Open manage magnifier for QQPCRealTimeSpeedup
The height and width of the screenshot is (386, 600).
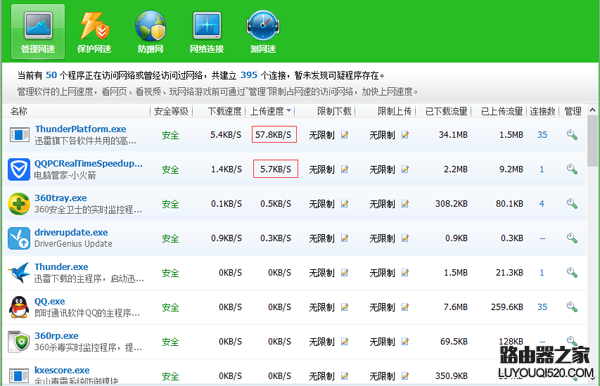572,169
